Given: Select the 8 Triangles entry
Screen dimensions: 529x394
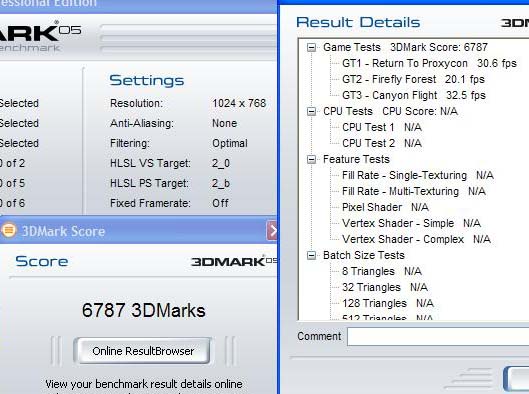Looking at the screenshot, I should (x=382, y=271).
